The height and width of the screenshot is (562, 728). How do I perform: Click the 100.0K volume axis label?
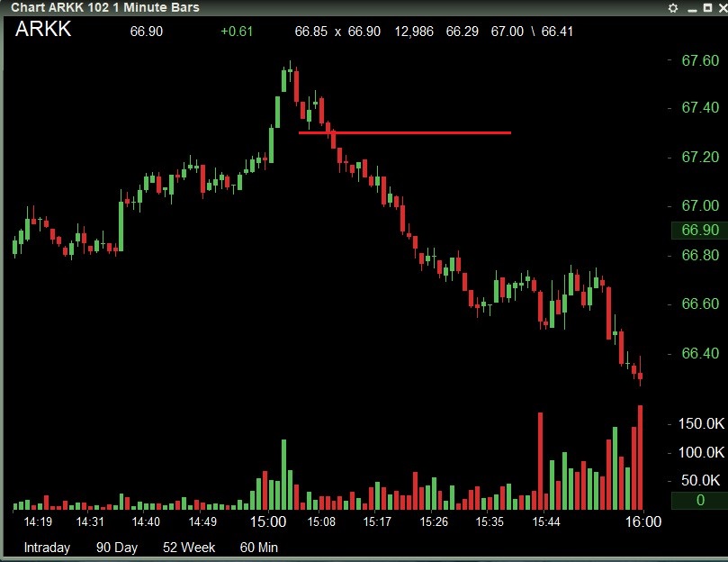pos(701,452)
